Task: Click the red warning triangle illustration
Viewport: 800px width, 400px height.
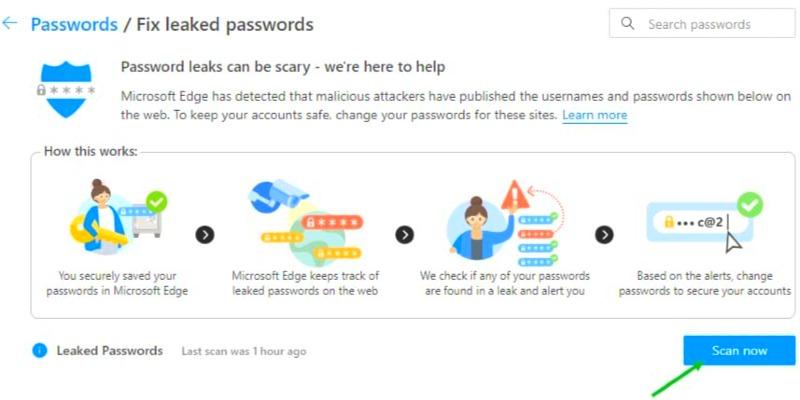Action: (516, 194)
